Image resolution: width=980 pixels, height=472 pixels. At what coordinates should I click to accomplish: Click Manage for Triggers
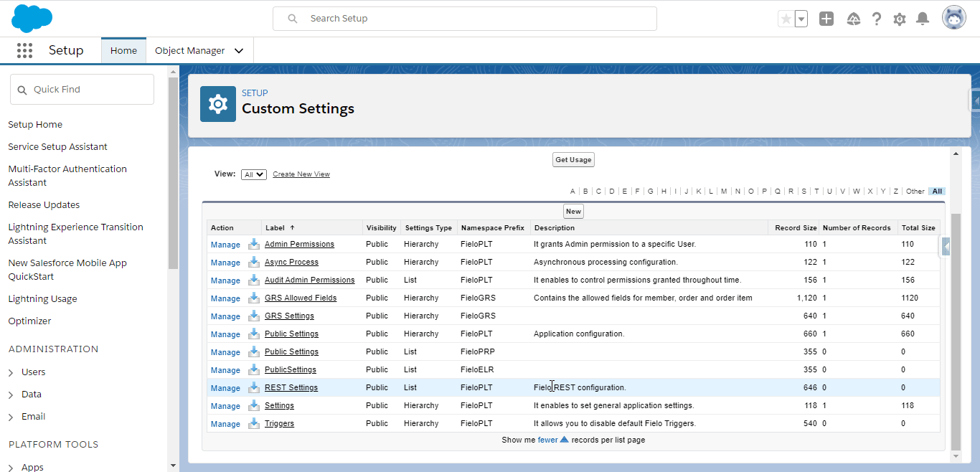click(225, 424)
